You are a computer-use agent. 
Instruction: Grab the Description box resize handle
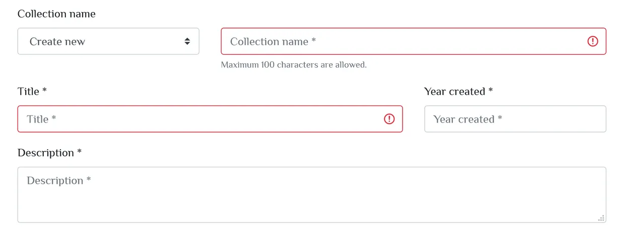point(601,218)
